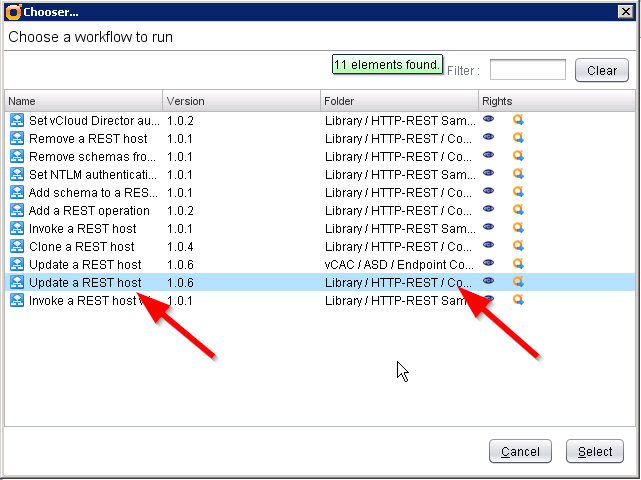Sort list by Version column header
This screenshot has width=641, height=480.
[x=240, y=101]
